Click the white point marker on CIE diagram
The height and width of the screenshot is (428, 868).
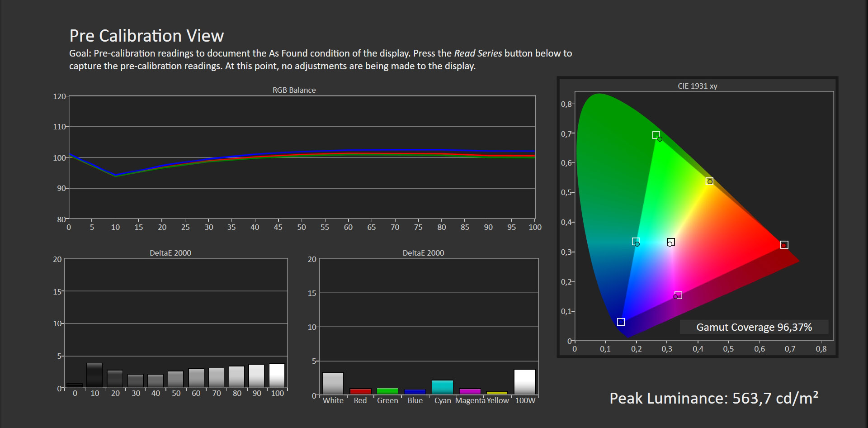pyautogui.click(x=671, y=243)
